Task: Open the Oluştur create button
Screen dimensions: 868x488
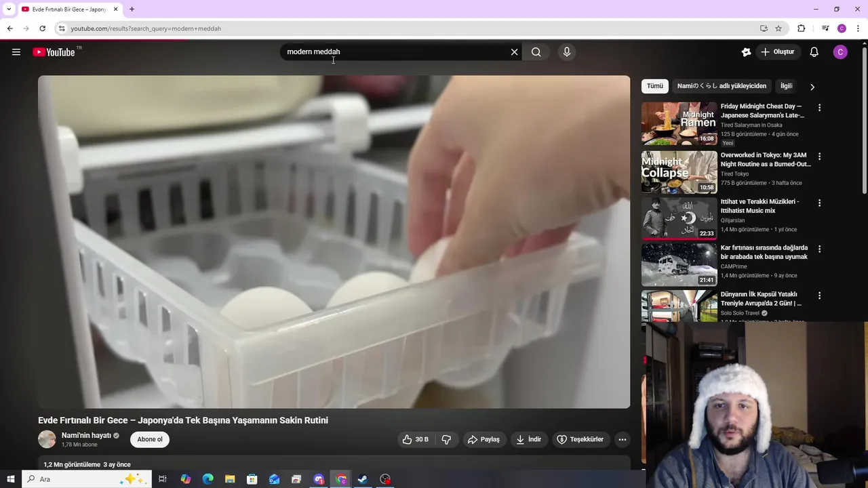Action: [x=777, y=52]
